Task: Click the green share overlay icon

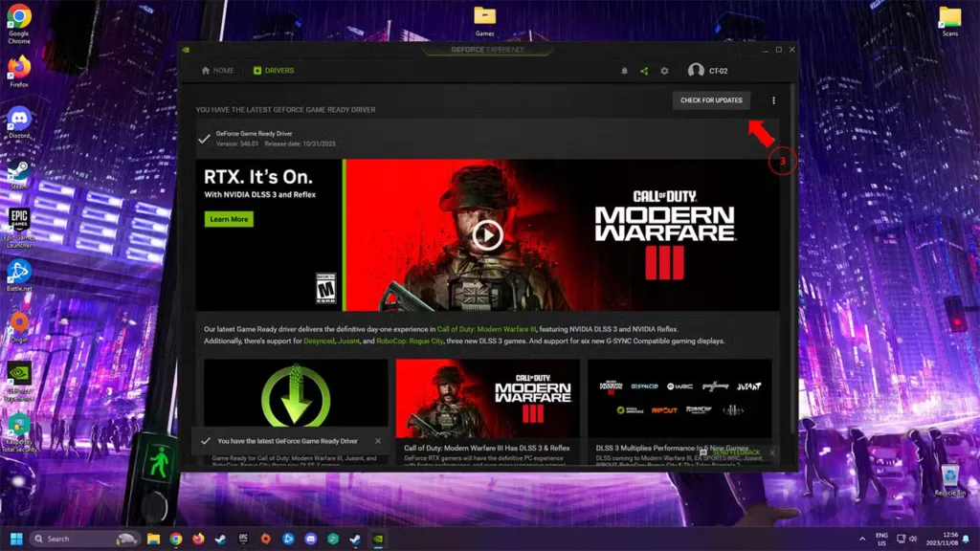Action: 644,71
